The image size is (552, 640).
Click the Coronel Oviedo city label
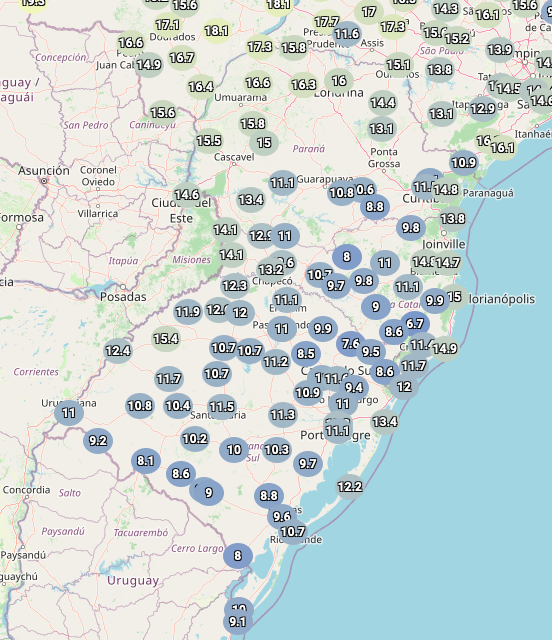tap(98, 176)
